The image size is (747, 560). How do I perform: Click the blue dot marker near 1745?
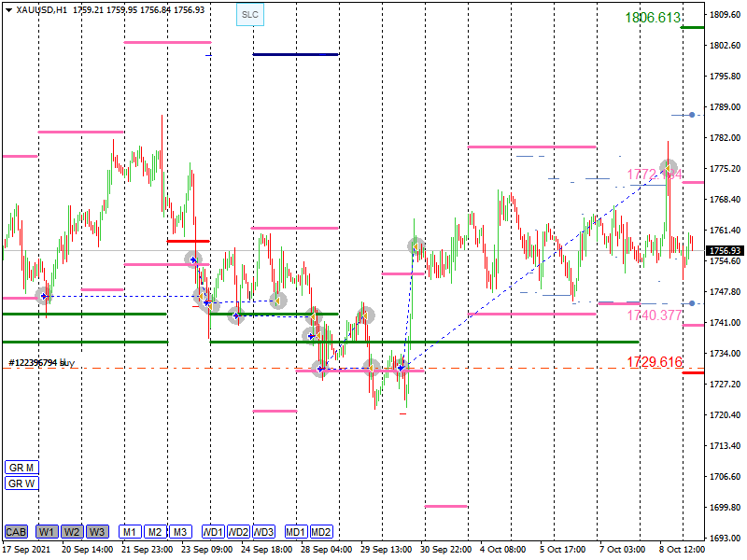pos(692,303)
